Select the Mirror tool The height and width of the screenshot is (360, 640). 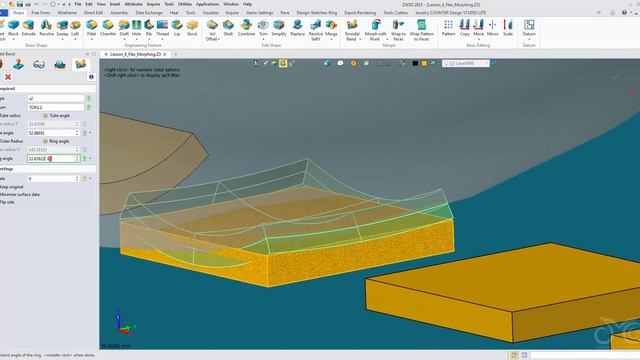pyautogui.click(x=492, y=28)
